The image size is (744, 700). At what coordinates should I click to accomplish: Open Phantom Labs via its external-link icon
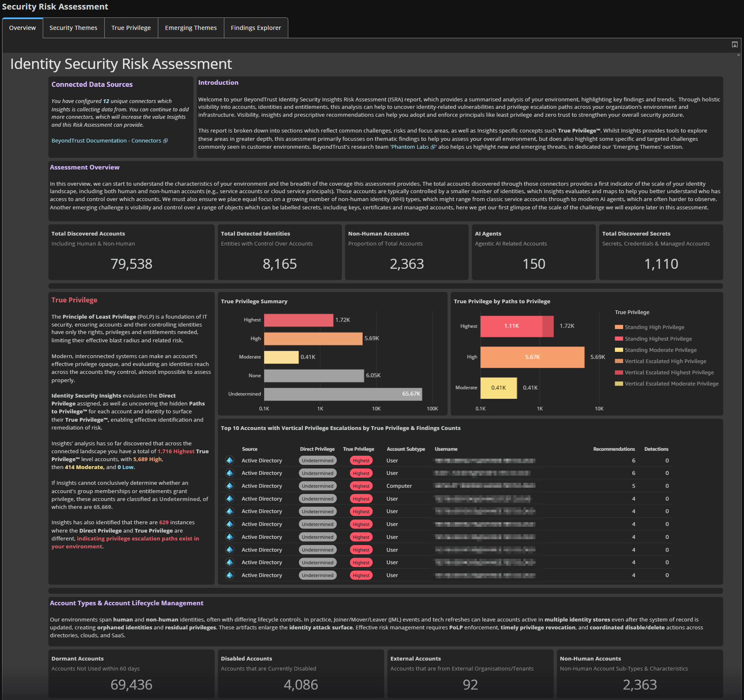tap(433, 147)
